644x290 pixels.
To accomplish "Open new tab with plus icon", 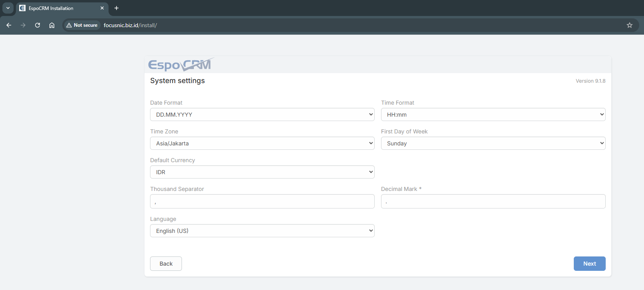I will point(117,8).
